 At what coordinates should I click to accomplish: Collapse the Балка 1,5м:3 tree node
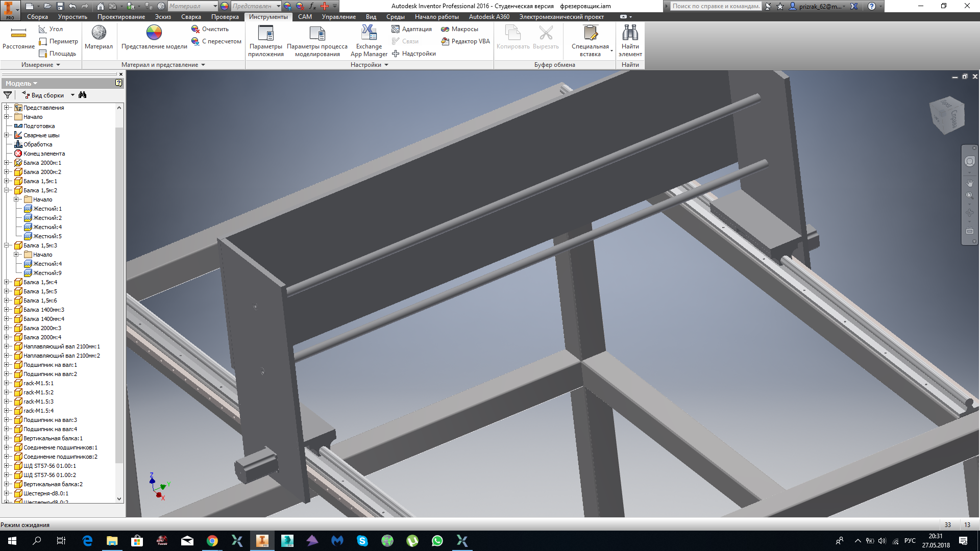[x=7, y=245]
